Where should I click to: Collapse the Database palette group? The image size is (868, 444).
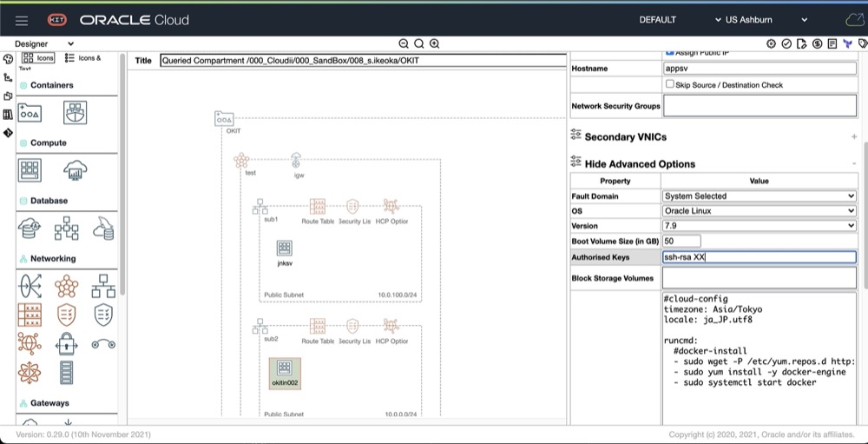pyautogui.click(x=49, y=201)
